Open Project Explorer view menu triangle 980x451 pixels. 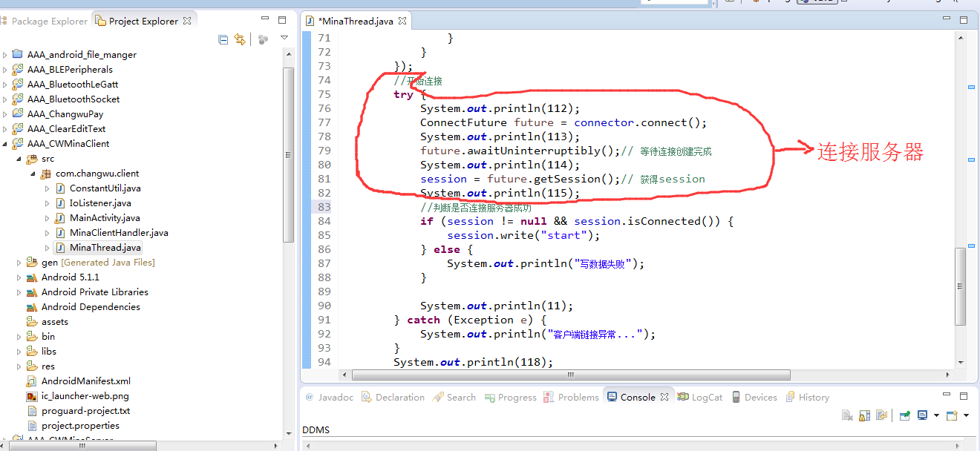click(x=284, y=38)
